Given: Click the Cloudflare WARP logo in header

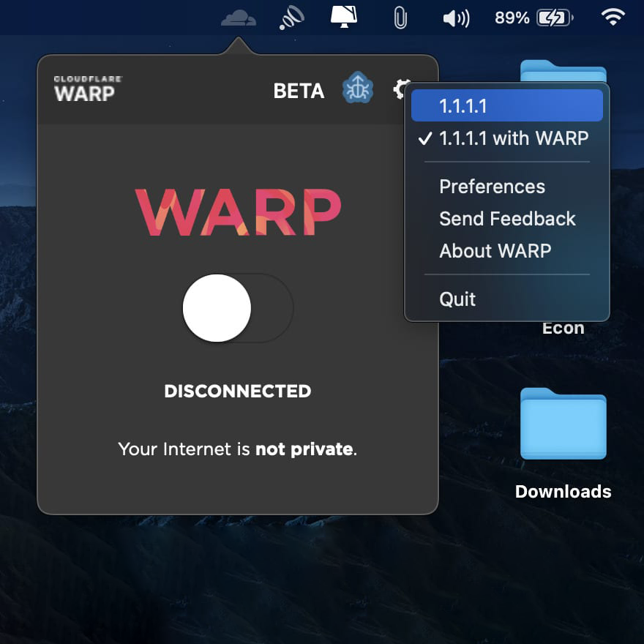Looking at the screenshot, I should coord(88,89).
